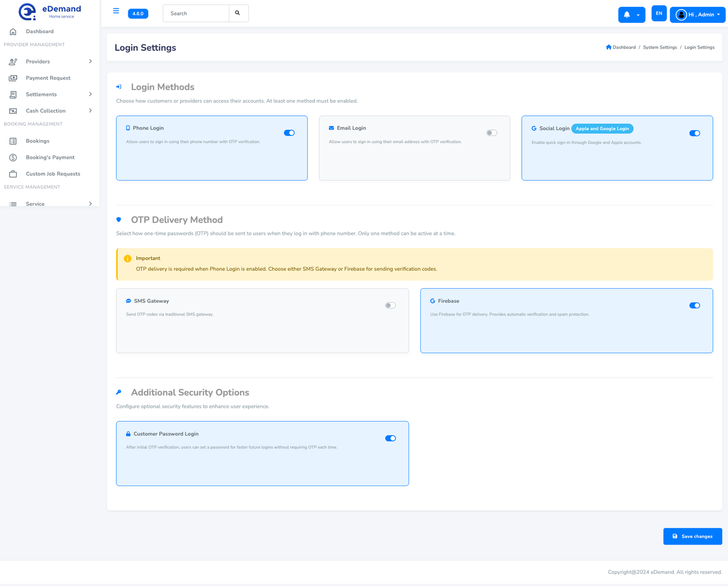Turn on the SMS Gateway toggle
The image size is (728, 586).
coord(390,305)
